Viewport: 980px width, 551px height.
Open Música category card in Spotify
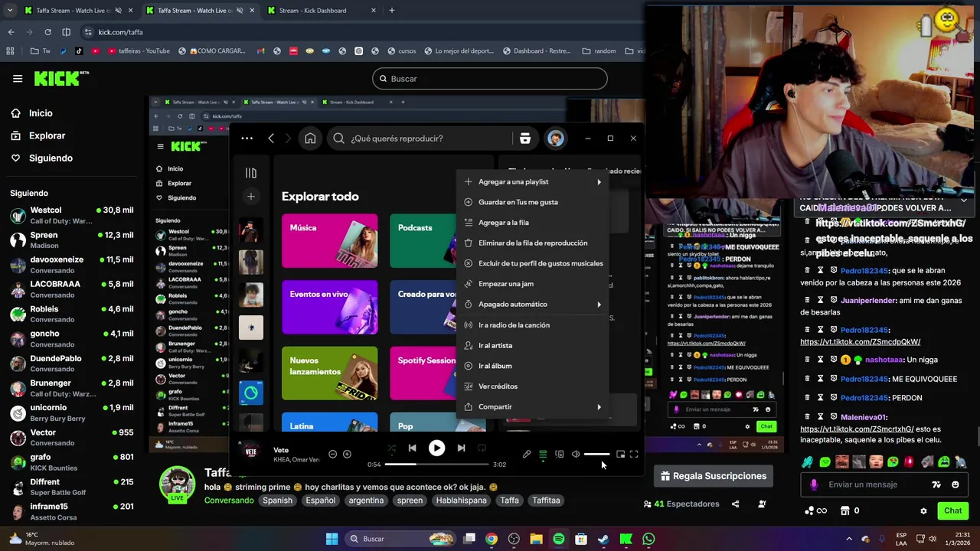329,240
